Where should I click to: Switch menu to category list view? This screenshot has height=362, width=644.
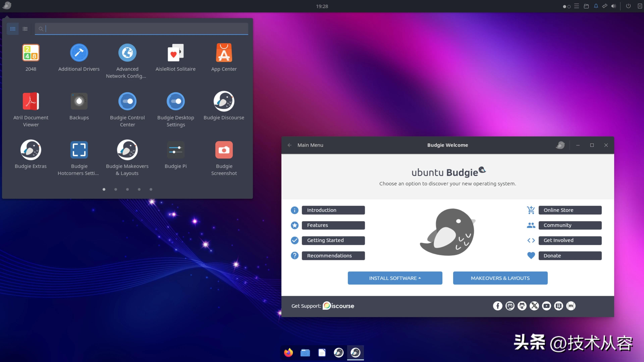coord(25,29)
